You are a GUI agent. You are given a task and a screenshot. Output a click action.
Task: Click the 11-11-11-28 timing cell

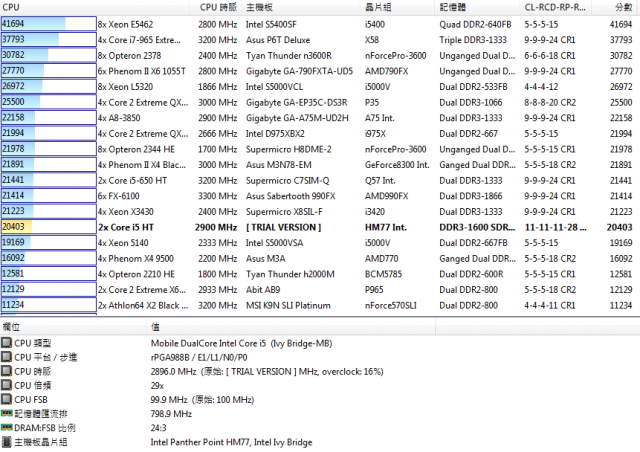(556, 227)
